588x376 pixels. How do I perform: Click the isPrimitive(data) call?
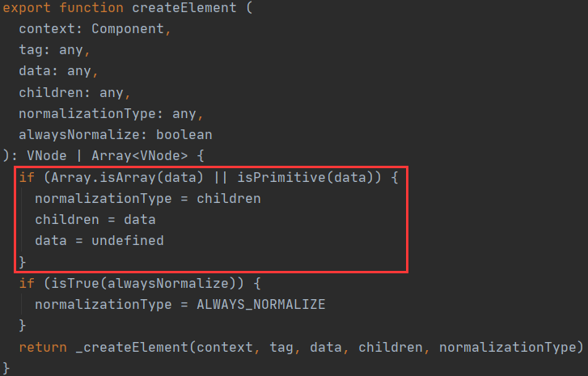[x=305, y=177]
